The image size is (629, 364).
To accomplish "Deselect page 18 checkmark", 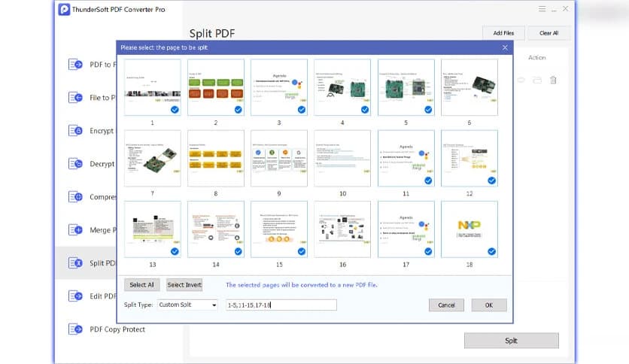I will click(x=492, y=252).
